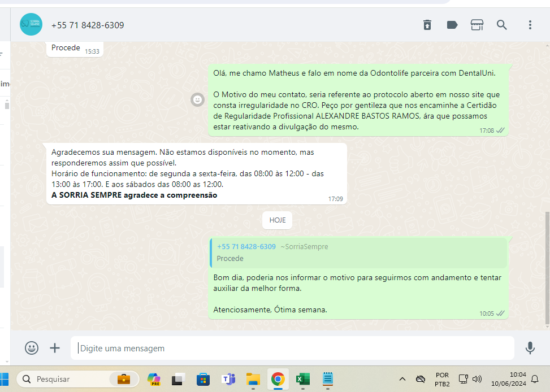550x392 pixels.
Task: Click the HOJE date separator
Action: (x=278, y=220)
